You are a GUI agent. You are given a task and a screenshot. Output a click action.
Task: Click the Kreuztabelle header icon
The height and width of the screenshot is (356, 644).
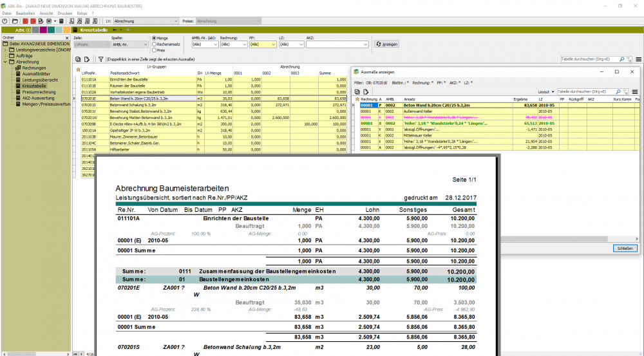coord(75,30)
